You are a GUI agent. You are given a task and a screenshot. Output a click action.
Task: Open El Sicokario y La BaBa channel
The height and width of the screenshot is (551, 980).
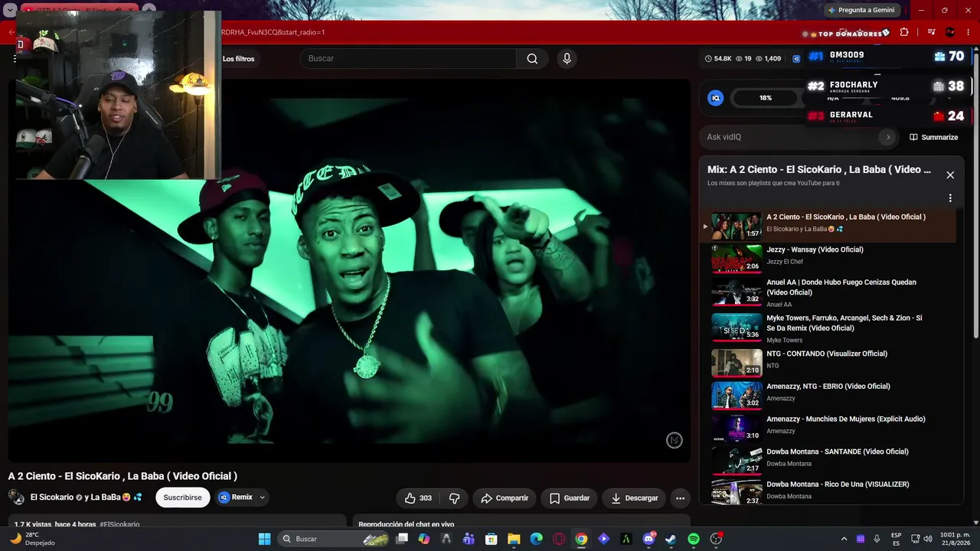(87, 497)
